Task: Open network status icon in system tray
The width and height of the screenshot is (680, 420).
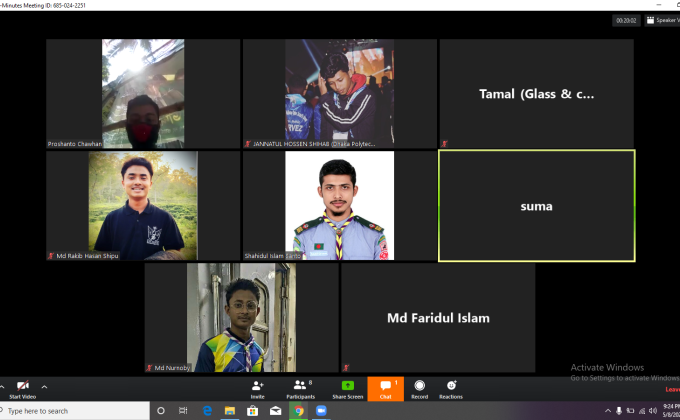Action: click(642, 411)
